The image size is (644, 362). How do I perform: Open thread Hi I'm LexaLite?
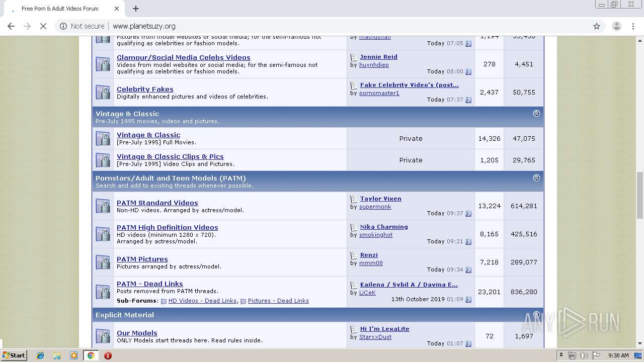point(384,329)
